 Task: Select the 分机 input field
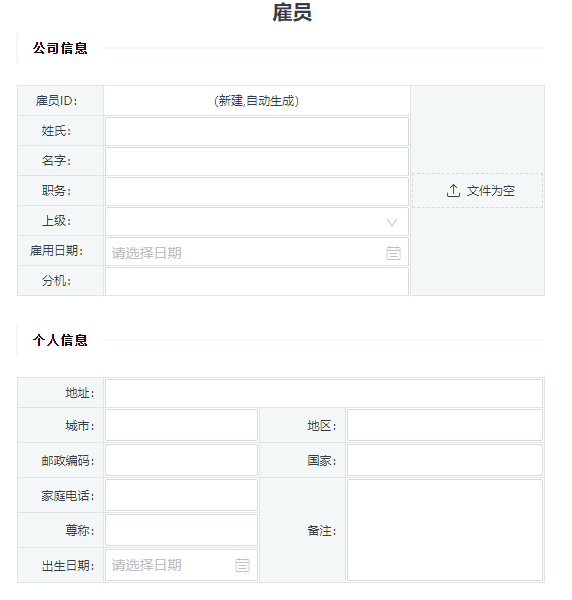click(257, 281)
